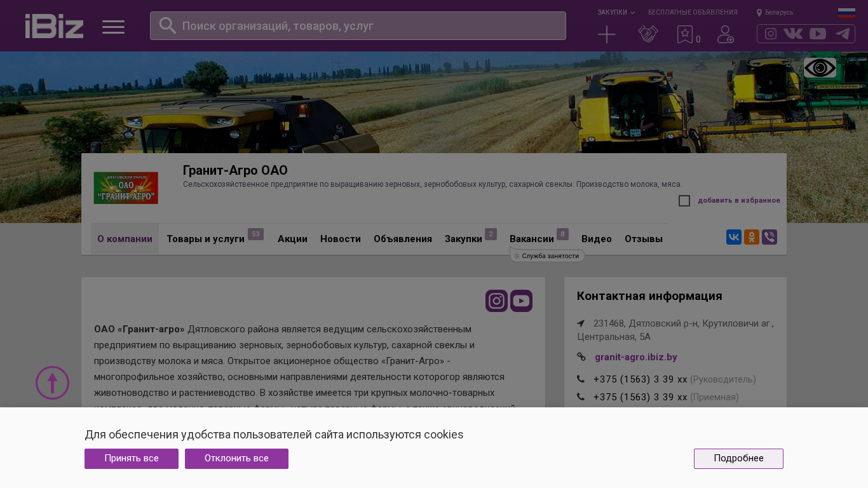Viewport: 868px width, 488px height.
Task: Click the search magnifier icon
Action: (167, 25)
